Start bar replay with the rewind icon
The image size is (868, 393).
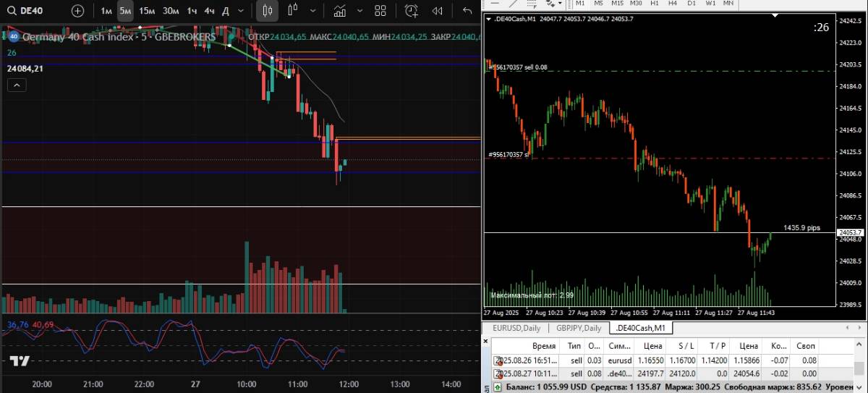click(437, 11)
